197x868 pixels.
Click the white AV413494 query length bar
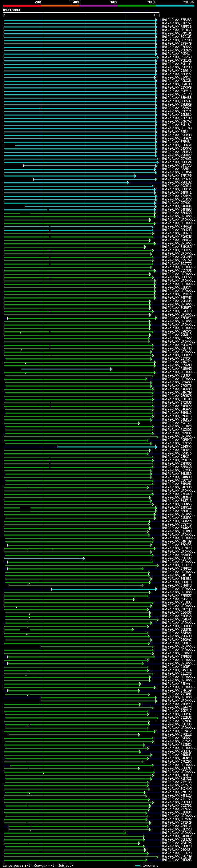pos(81,13)
